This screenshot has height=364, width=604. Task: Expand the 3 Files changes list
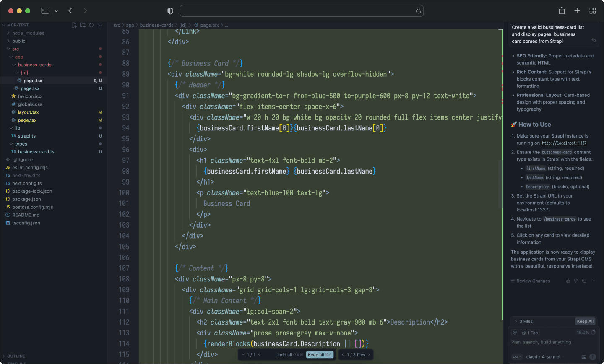(x=516, y=321)
